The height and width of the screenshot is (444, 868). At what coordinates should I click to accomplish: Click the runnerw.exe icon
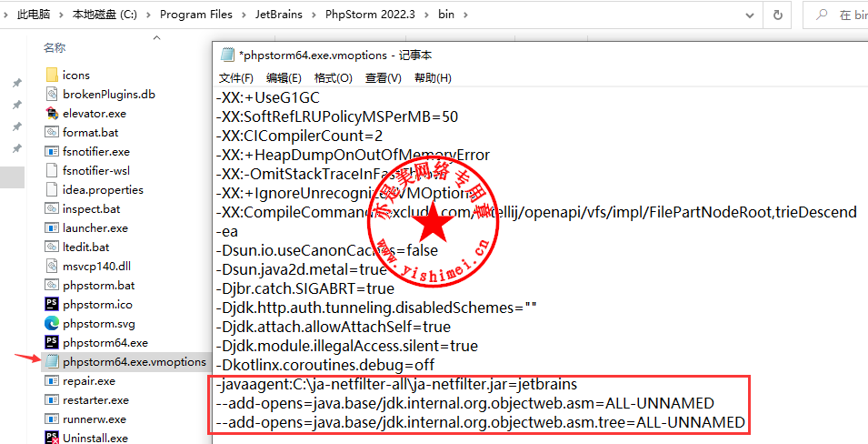click(x=52, y=419)
